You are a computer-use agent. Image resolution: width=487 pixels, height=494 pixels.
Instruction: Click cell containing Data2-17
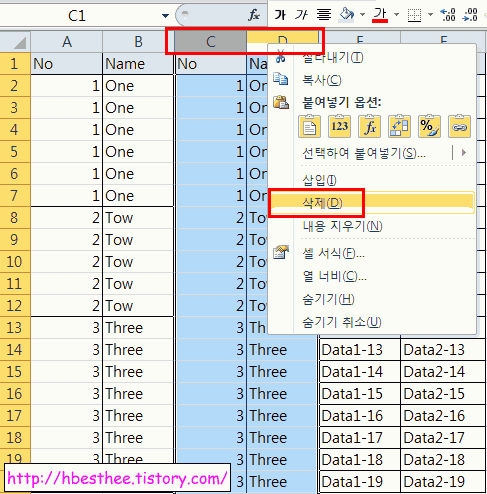coord(443,438)
